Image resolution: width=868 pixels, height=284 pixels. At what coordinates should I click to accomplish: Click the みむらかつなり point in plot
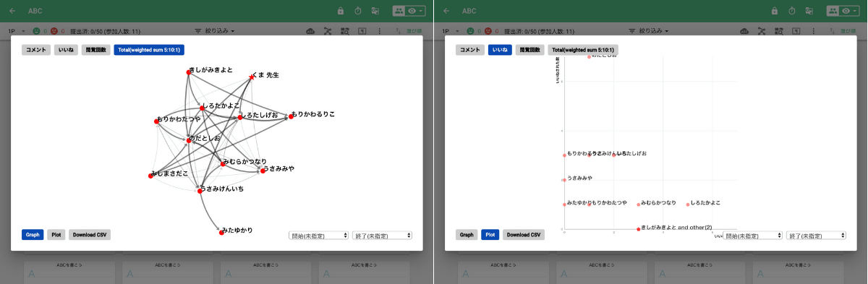click(x=639, y=205)
